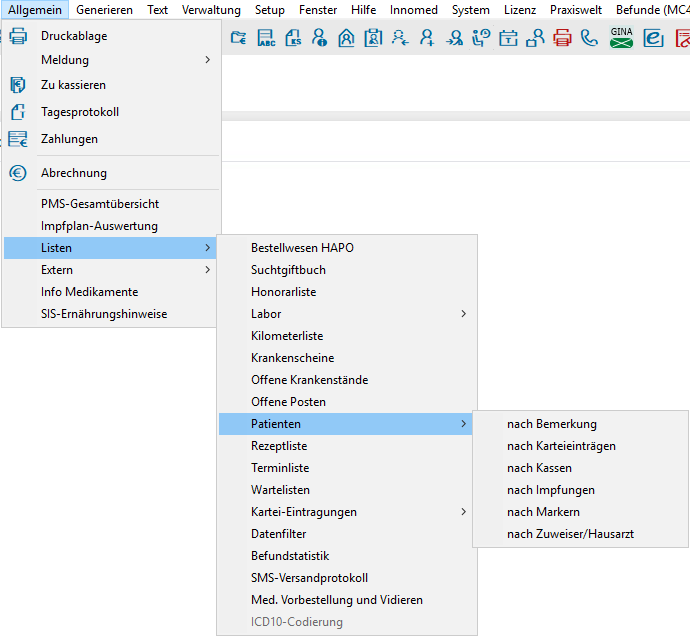Click the person in house toolbar icon
The image size is (690, 639).
(346, 38)
